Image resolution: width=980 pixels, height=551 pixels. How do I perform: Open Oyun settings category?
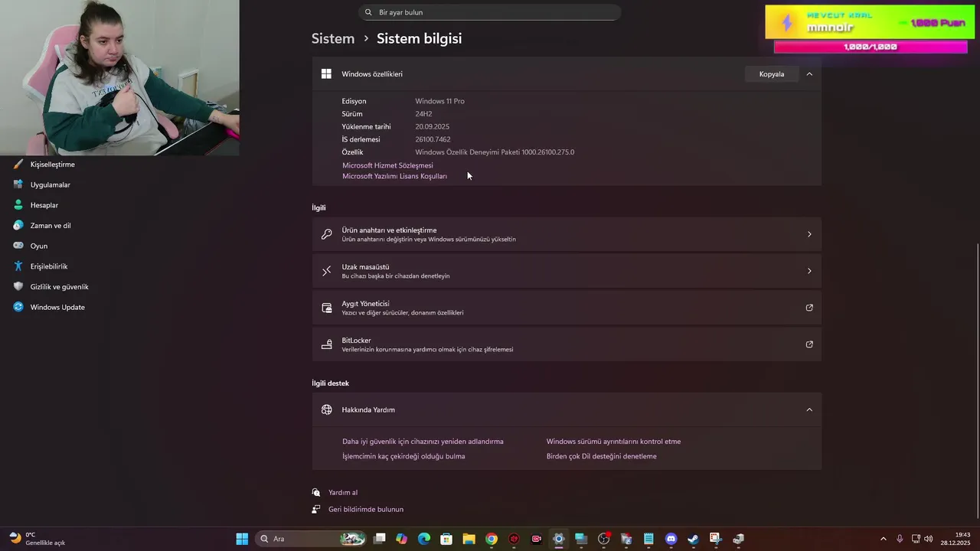tap(38, 246)
